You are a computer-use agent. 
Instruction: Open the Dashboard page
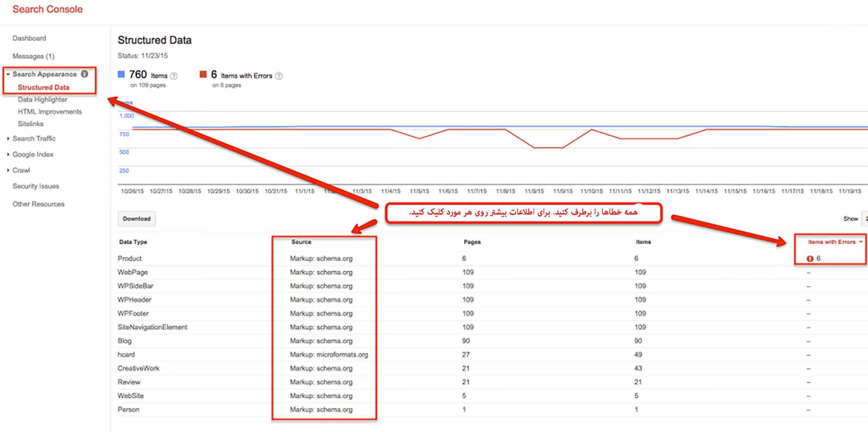pos(29,38)
